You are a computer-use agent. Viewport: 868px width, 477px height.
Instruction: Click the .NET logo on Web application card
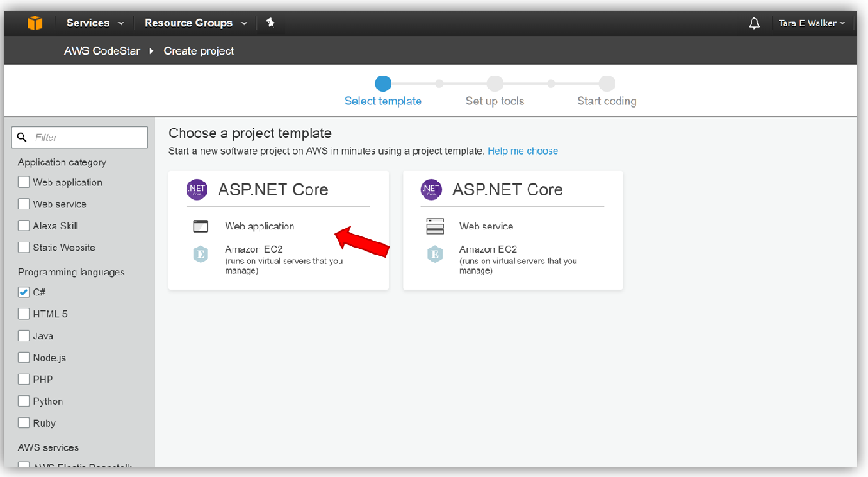click(196, 189)
